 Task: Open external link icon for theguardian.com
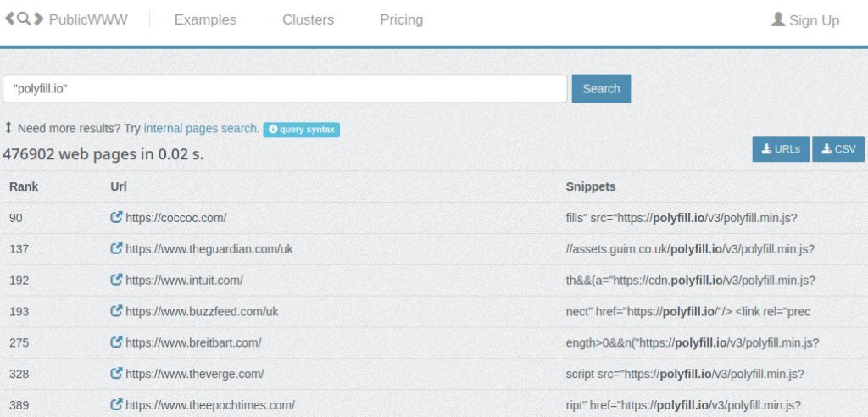tap(117, 249)
